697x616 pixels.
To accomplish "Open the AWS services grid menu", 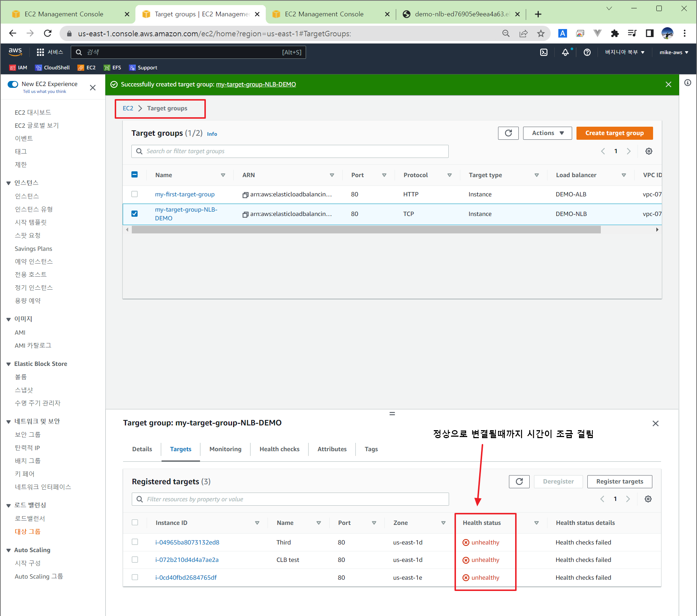I will click(40, 52).
